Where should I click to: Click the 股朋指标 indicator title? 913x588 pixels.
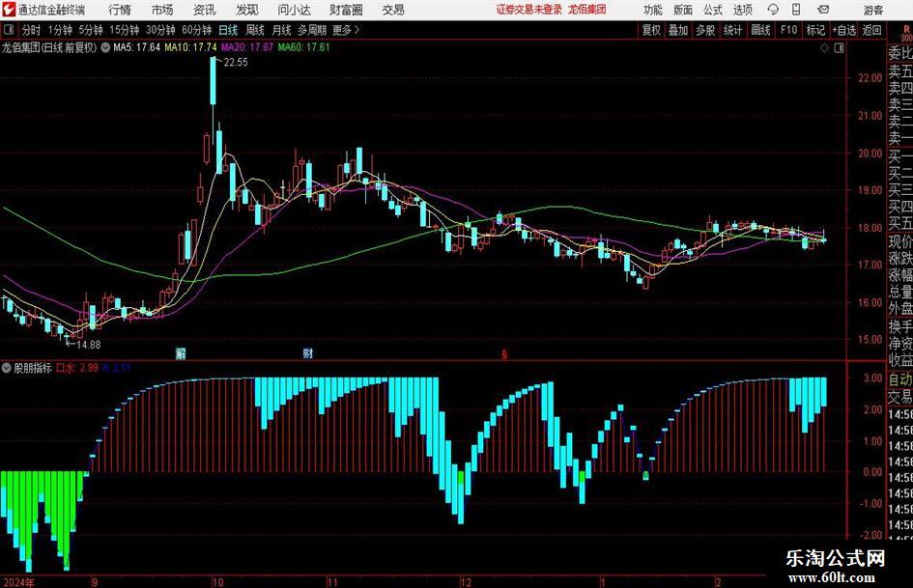(33, 368)
